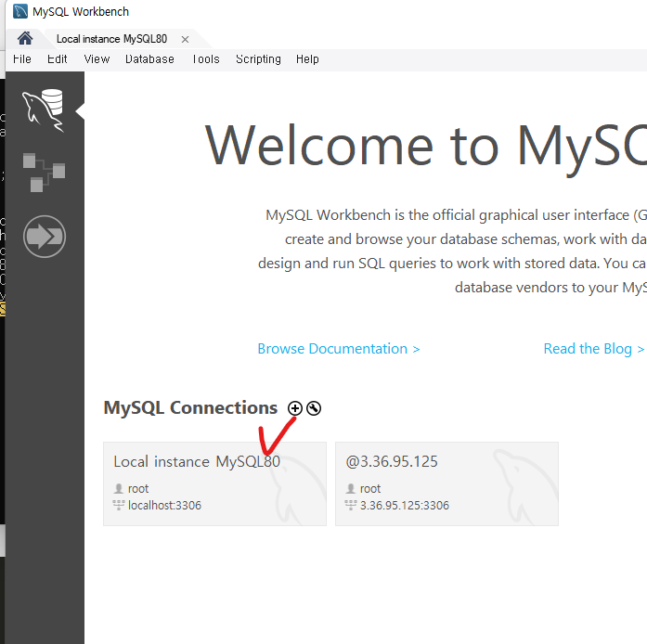Add a new MySQL connection with plus icon
The height and width of the screenshot is (644, 647).
pos(294,408)
